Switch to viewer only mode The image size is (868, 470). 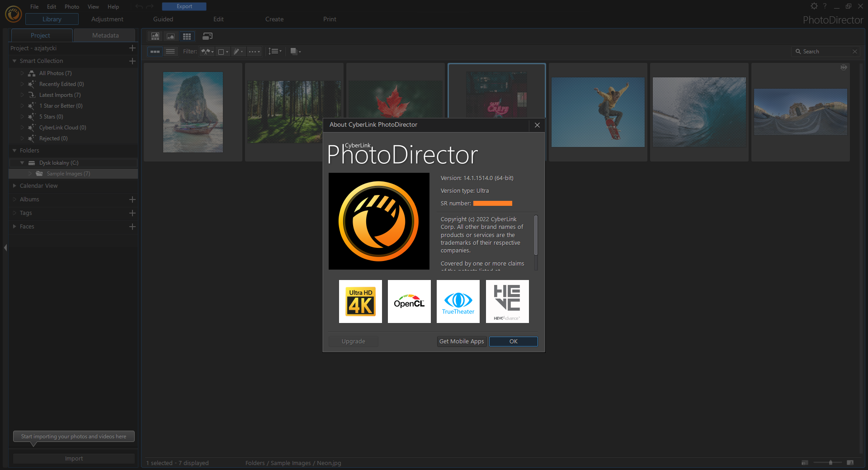(x=170, y=36)
